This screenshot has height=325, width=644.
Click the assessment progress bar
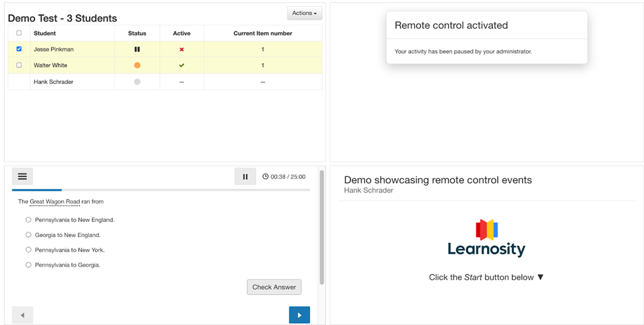(x=160, y=189)
